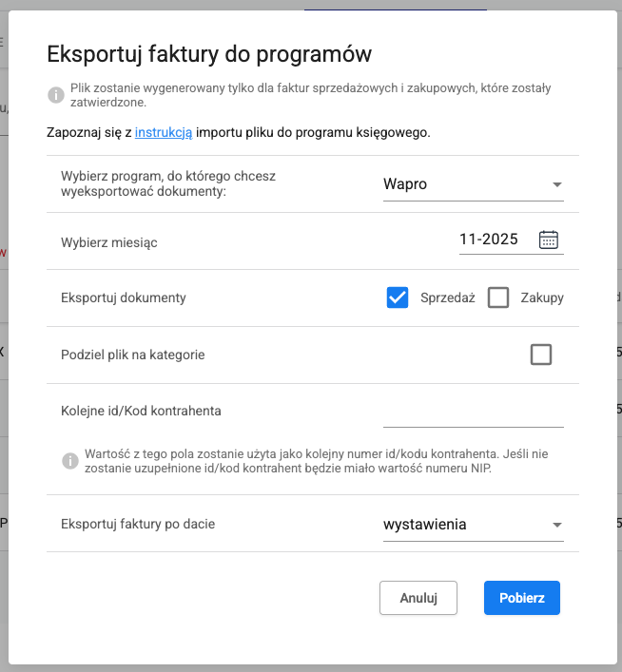Viewport: 622px width, 672px height.
Task: Click the Eksportuj faktury po dacie label
Action: tap(144, 524)
